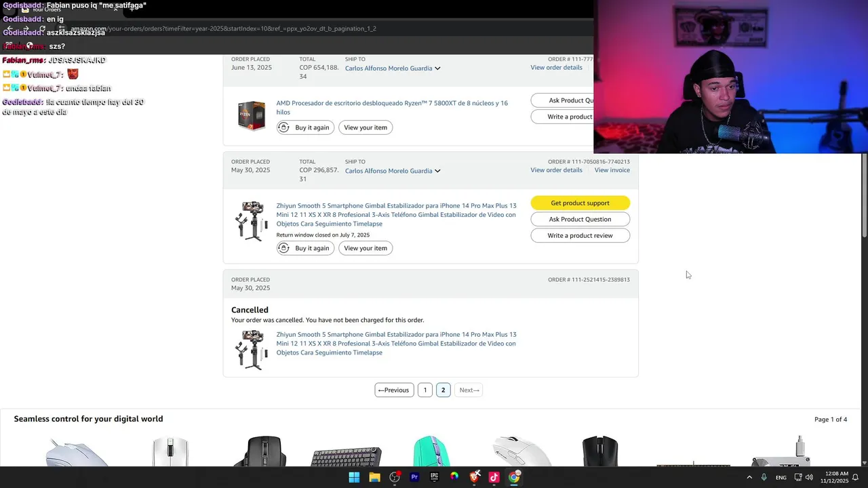Click the microphone tray icon
This screenshot has height=488, width=868.
764,477
